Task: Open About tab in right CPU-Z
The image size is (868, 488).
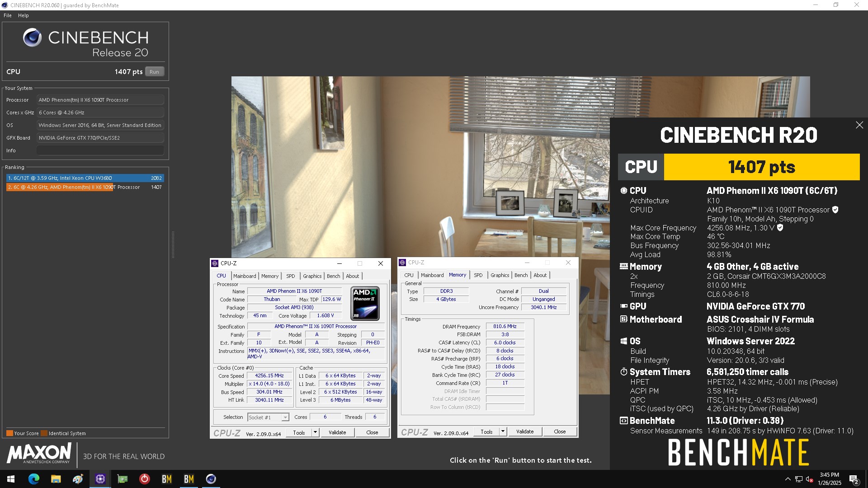Action: pyautogui.click(x=540, y=275)
